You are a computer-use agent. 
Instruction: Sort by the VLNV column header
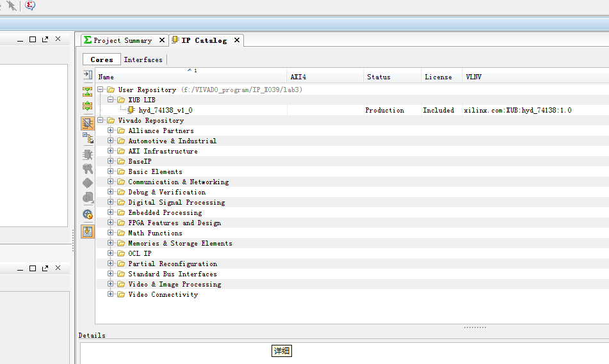tap(473, 77)
